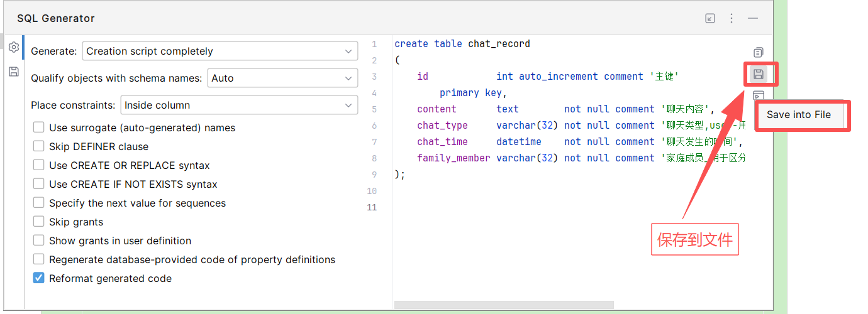This screenshot has width=868, height=314.
Task: Click the 'primary key,' code line
Action: (474, 93)
